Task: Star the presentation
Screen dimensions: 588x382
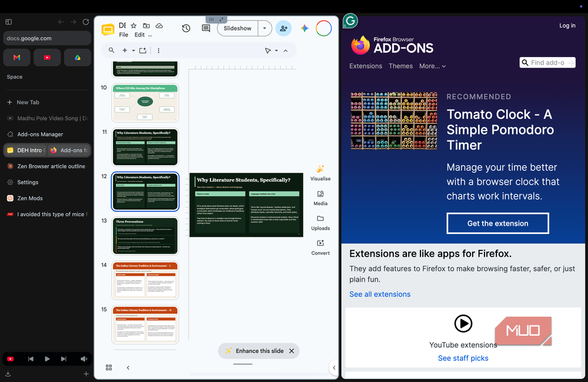Action: [133, 25]
